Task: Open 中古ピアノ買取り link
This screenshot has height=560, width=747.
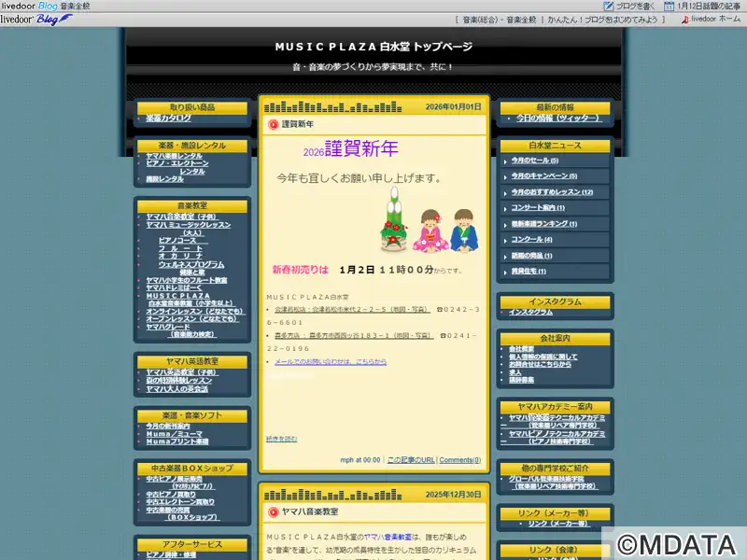Action: tap(171, 495)
